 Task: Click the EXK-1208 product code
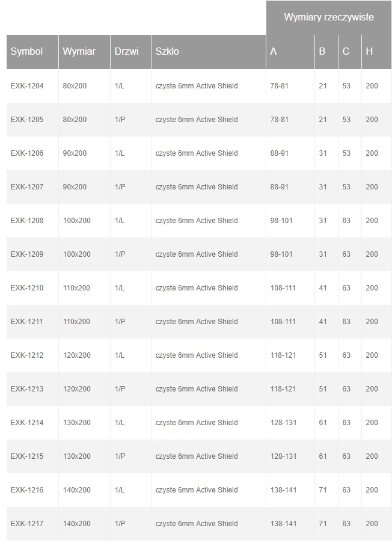pyautogui.click(x=27, y=221)
